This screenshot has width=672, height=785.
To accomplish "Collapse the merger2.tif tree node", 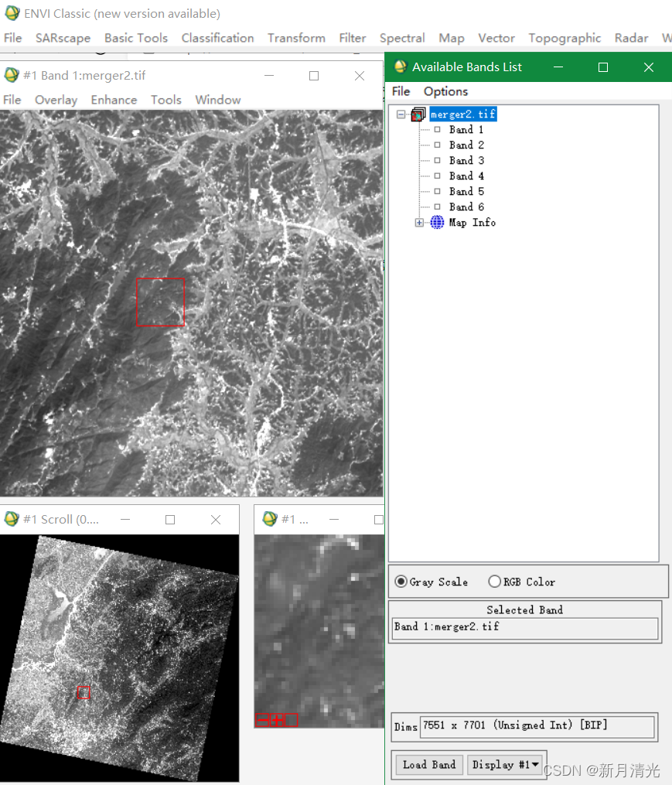I will click(401, 114).
